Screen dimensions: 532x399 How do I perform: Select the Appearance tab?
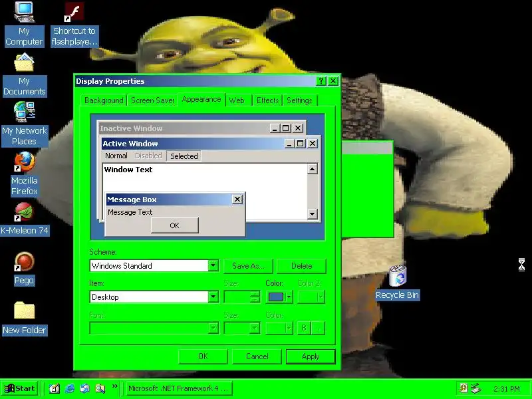pos(201,99)
